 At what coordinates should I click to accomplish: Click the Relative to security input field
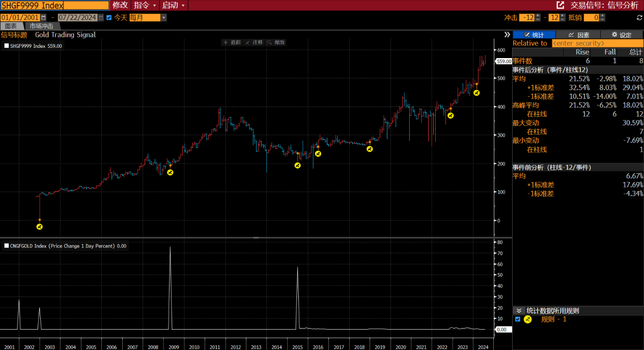pos(597,43)
